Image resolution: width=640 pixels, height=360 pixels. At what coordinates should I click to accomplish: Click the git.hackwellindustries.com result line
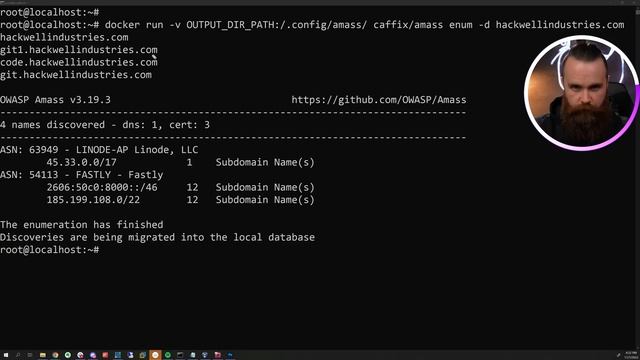(x=76, y=75)
